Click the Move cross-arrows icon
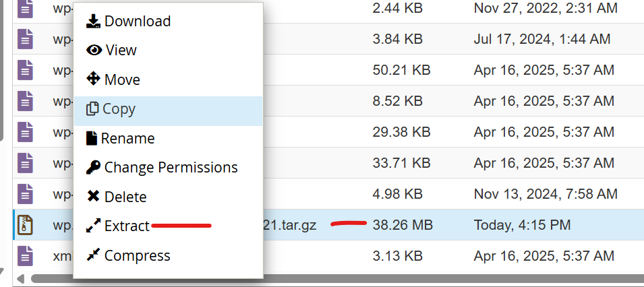The image size is (644, 287). tap(94, 79)
